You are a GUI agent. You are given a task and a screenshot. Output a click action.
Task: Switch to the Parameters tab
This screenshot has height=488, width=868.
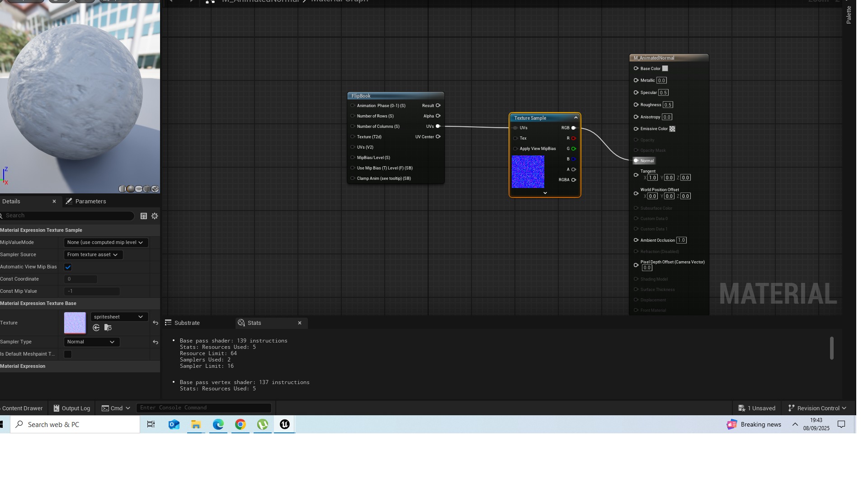(86, 202)
